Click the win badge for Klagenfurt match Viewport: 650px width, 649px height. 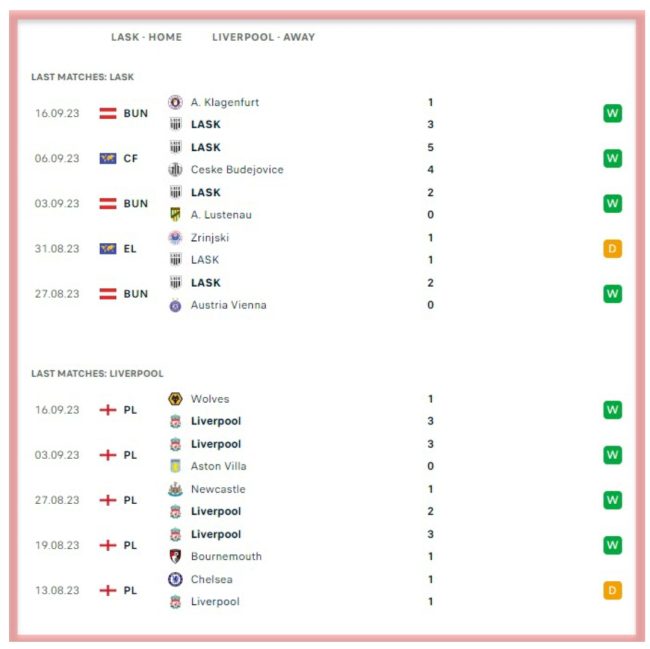pyautogui.click(x=612, y=113)
